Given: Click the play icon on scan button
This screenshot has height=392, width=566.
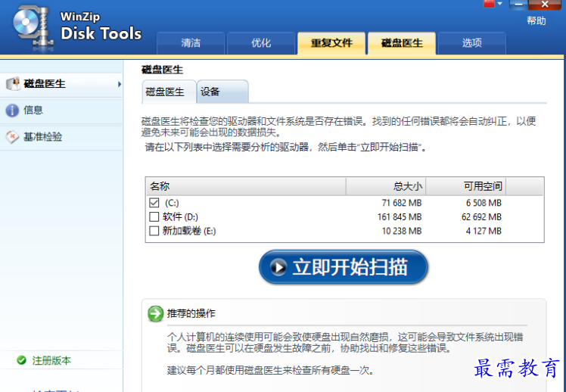Looking at the screenshot, I should (278, 267).
